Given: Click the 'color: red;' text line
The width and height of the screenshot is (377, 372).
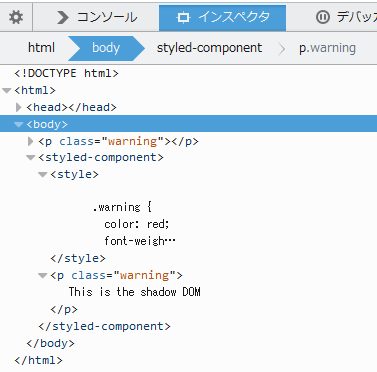Looking at the screenshot, I should tap(137, 224).
